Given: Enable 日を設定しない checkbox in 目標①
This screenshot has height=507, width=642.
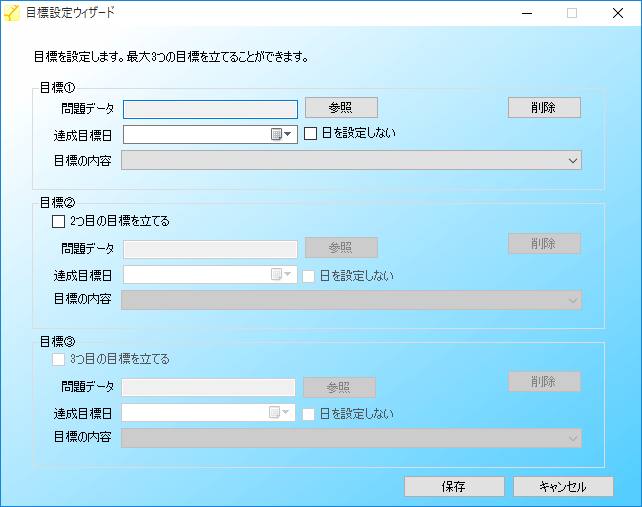Looking at the screenshot, I should 311,134.
